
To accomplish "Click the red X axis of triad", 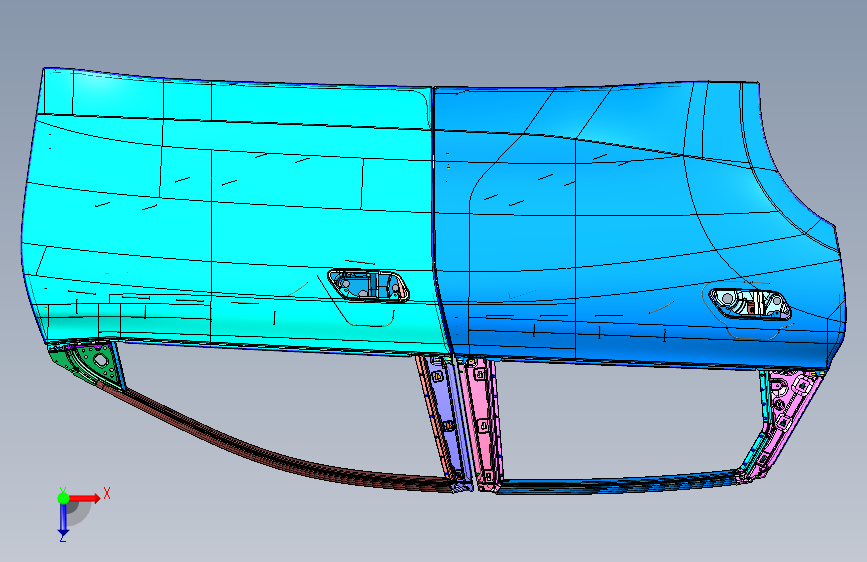I will tap(85, 498).
